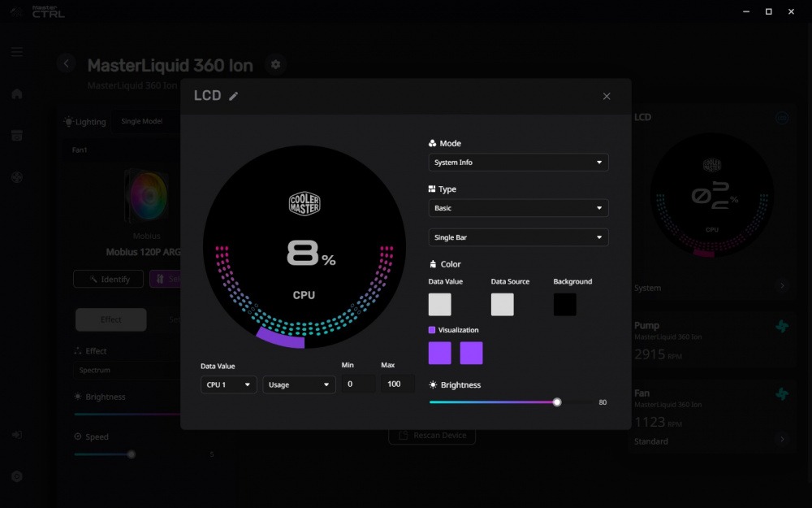Open the Type dropdown showing Basic
Viewport: 812px width, 508px height.
518,208
